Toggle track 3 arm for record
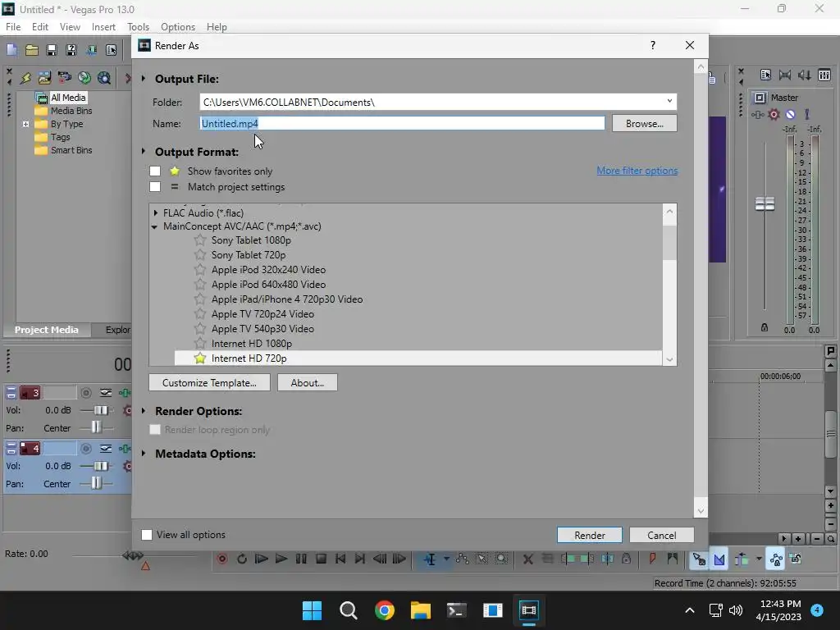This screenshot has width=840, height=630. click(85, 393)
